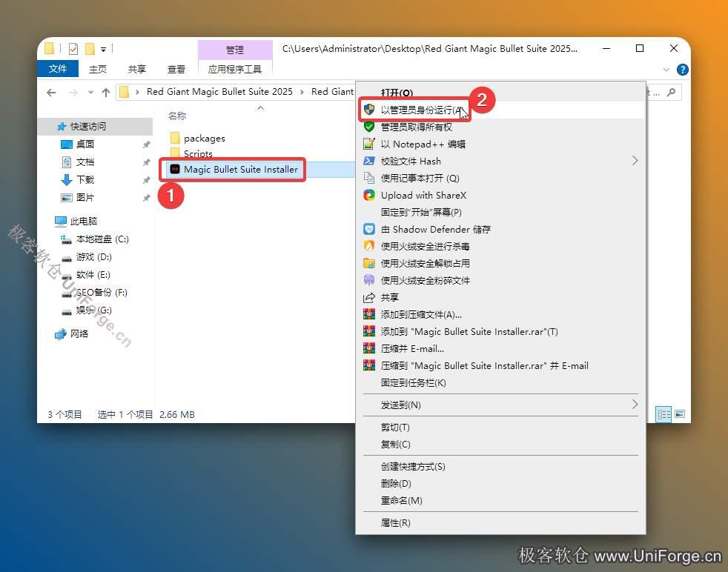728x572 pixels.
Task: Open the Quick Access Toolbar customize dropdown
Action: (x=103, y=49)
